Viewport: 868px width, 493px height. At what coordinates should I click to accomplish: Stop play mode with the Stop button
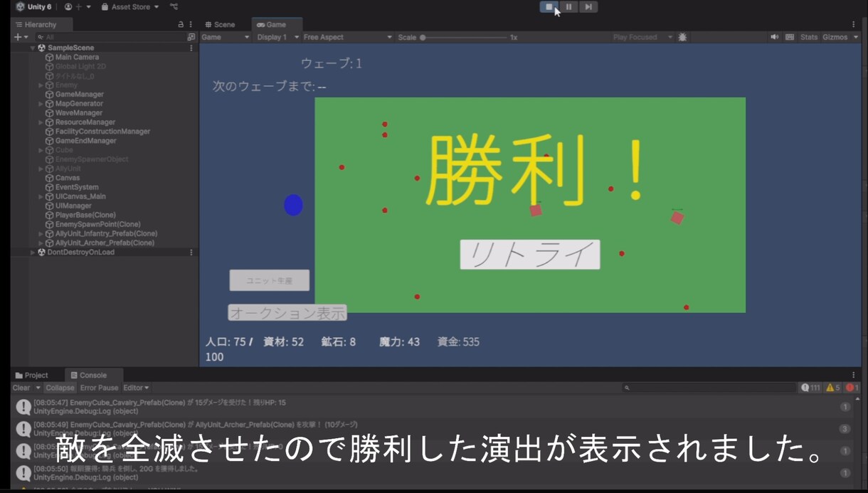pos(549,7)
